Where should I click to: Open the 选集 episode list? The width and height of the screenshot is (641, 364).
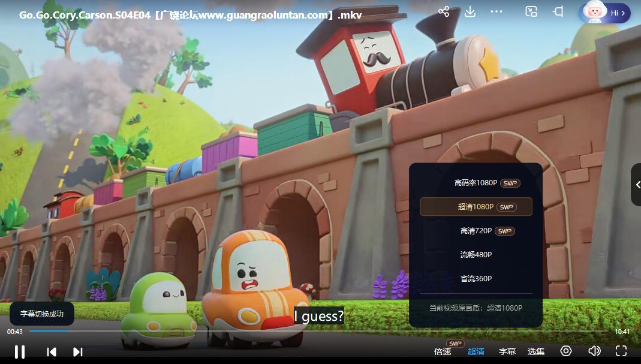(536, 351)
